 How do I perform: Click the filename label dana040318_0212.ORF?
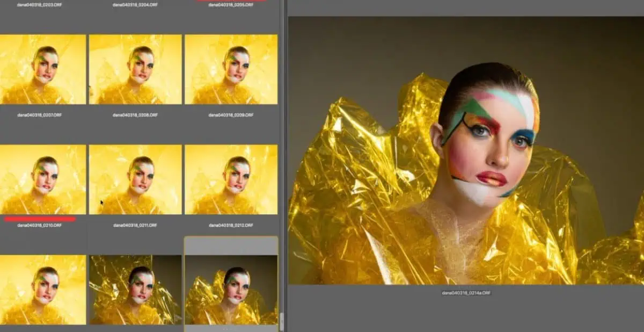click(x=231, y=225)
